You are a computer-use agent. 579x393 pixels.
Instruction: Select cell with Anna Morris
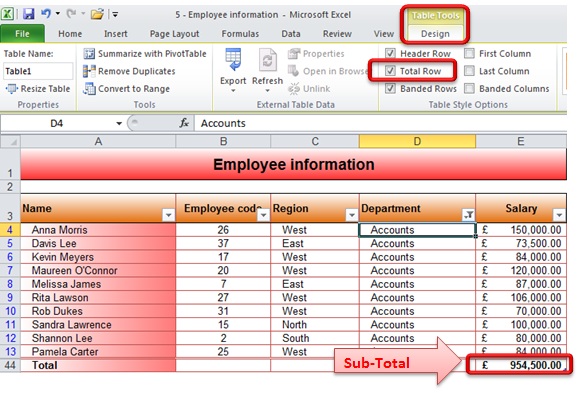coord(98,230)
